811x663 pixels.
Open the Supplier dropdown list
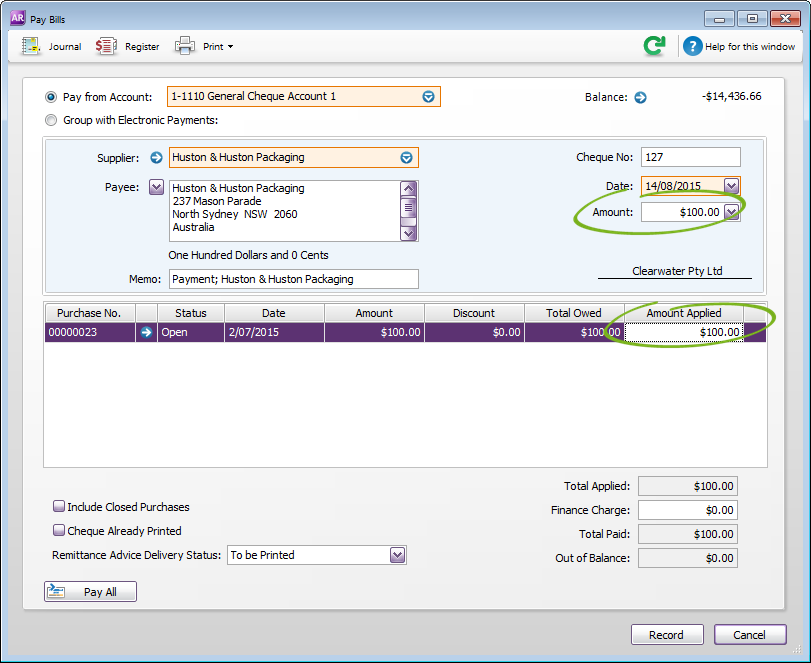pyautogui.click(x=406, y=158)
